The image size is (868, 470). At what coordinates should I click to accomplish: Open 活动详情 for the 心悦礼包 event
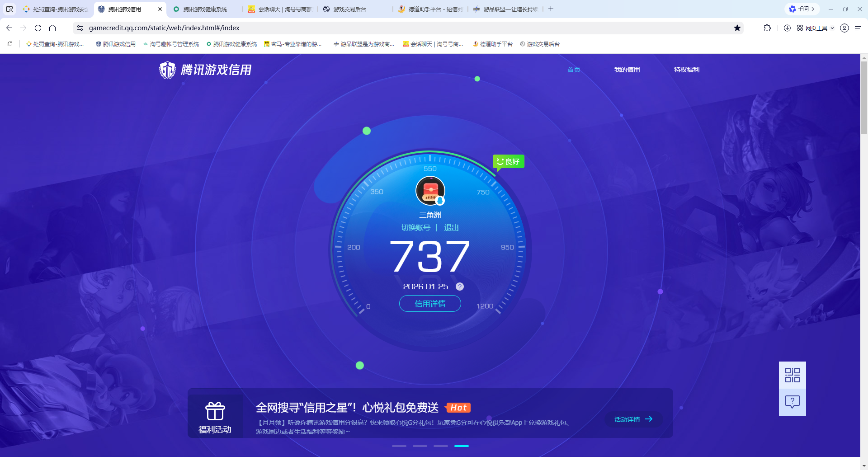(632, 419)
